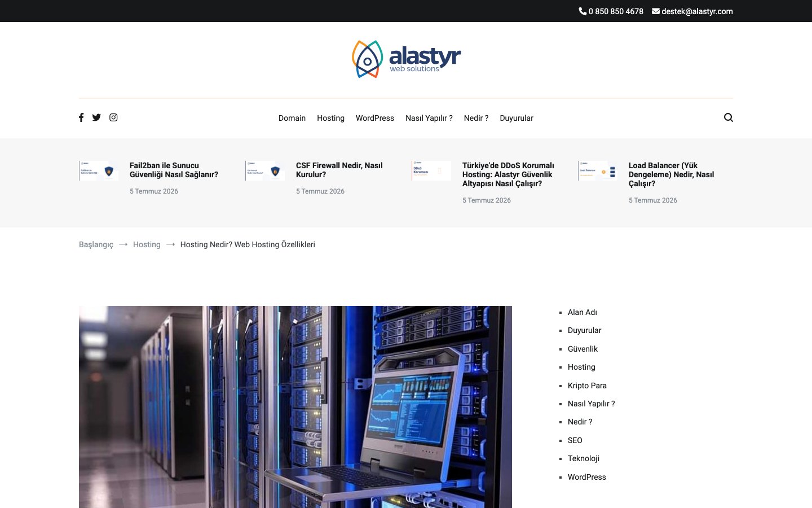This screenshot has width=812, height=508.
Task: Read 'Load Balancer (Yük Dengeleme) Nedir' article title
Action: [x=671, y=174]
